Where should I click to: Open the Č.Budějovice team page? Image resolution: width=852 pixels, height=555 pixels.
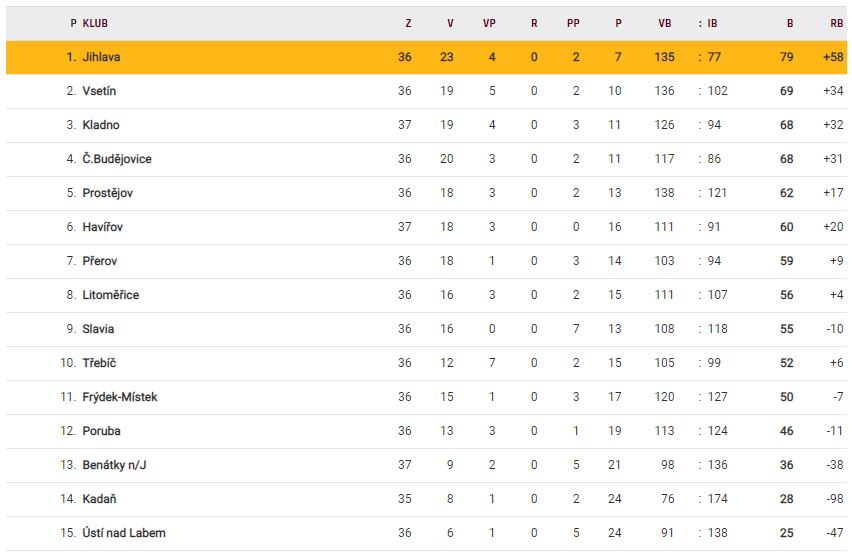pos(117,159)
